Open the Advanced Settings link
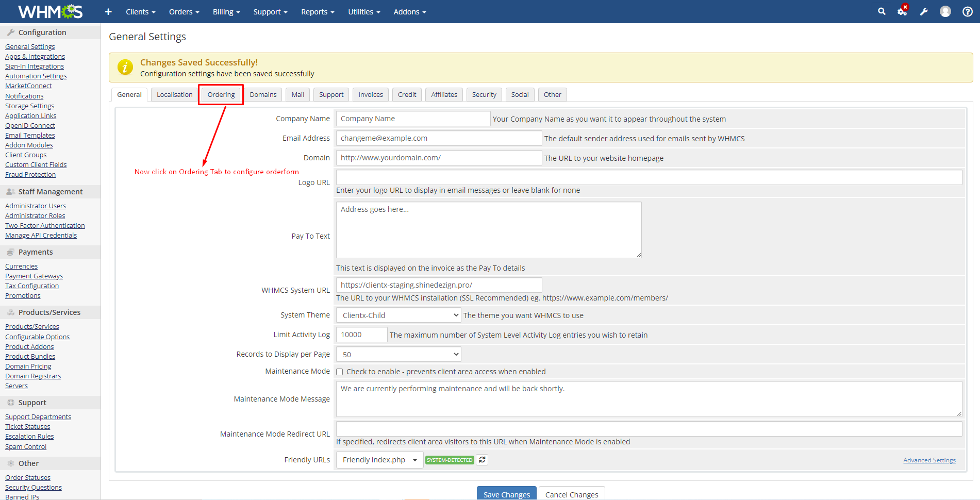The image size is (980, 500). click(x=929, y=460)
